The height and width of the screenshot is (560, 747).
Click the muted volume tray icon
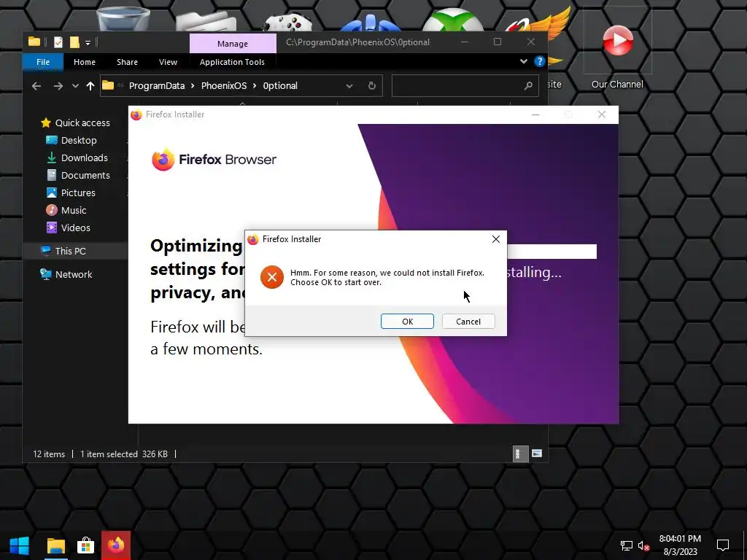643,545
